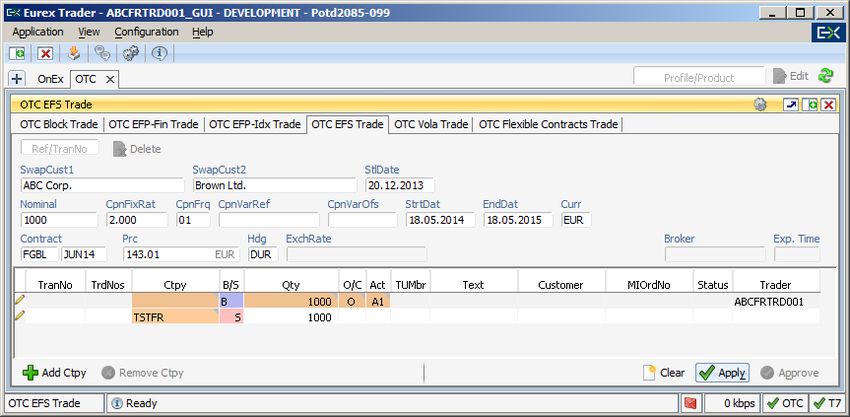This screenshot has width=850, height=417.
Task: Click the StlDate field 20.12.2013
Action: pyautogui.click(x=400, y=185)
